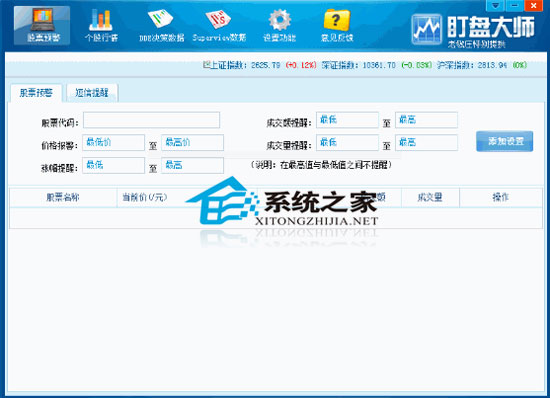
Task: Minimize the 盯盘大师 window
Action: pos(515,5)
